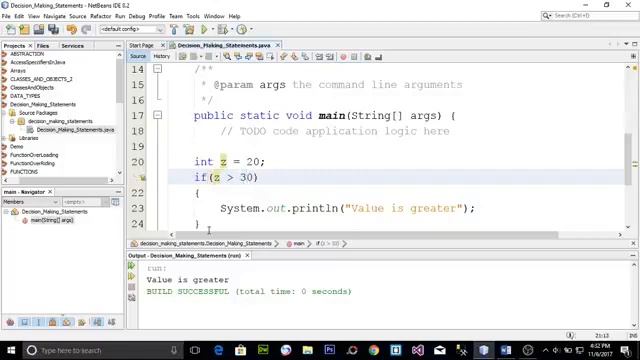Collapse the Javadoc comment fold at line 14
Viewport: 640px width, 360px height.
[157, 69]
